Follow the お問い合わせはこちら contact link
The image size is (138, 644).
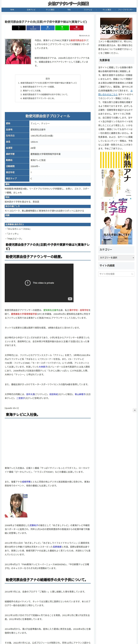(115, 93)
